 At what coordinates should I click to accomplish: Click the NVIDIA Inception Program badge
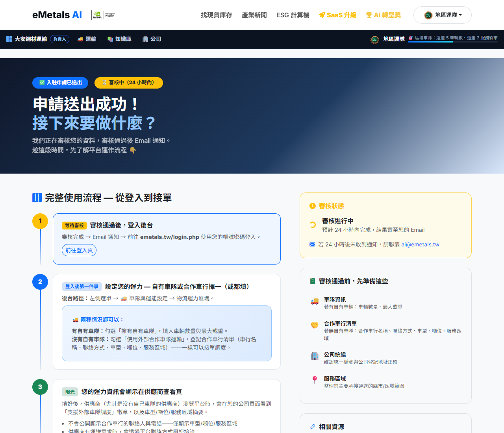[x=105, y=15]
